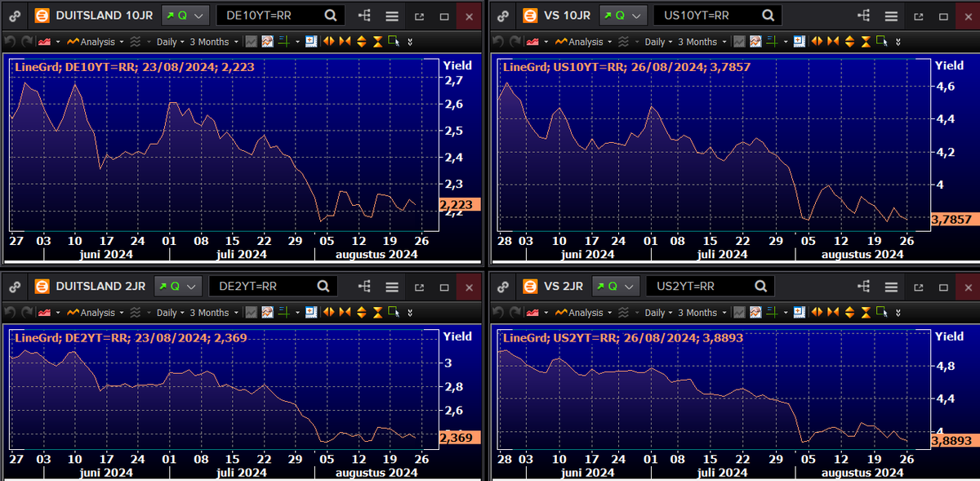Click the undo arrow in Duitsland 10JR toolbar
The height and width of the screenshot is (481, 980).
10,42
